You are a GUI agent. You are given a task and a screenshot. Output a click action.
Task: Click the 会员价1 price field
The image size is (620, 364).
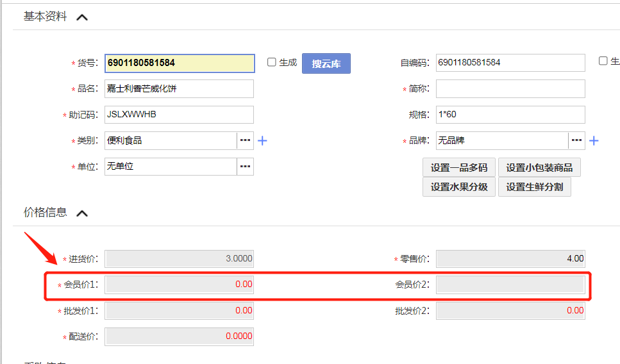pos(180,285)
